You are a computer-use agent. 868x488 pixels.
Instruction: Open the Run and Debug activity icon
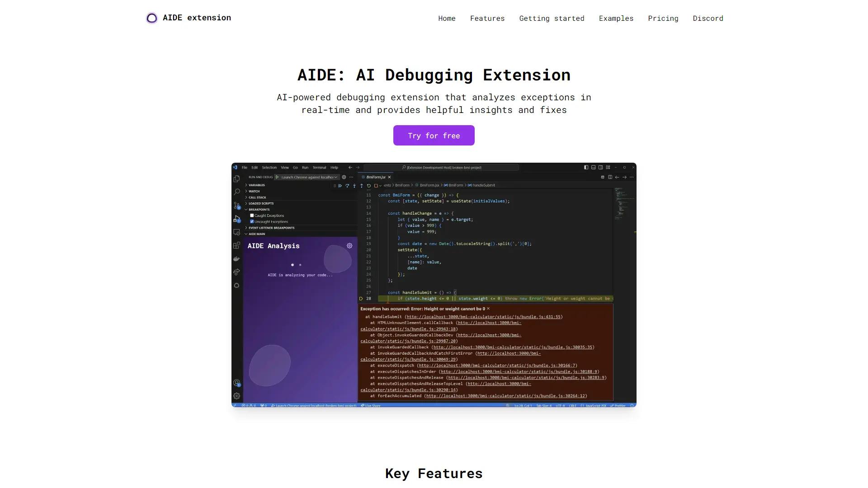[237, 219]
